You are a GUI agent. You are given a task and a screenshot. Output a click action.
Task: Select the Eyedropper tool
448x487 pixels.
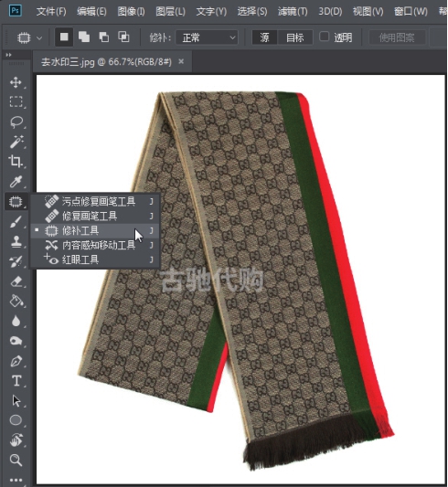[16, 182]
